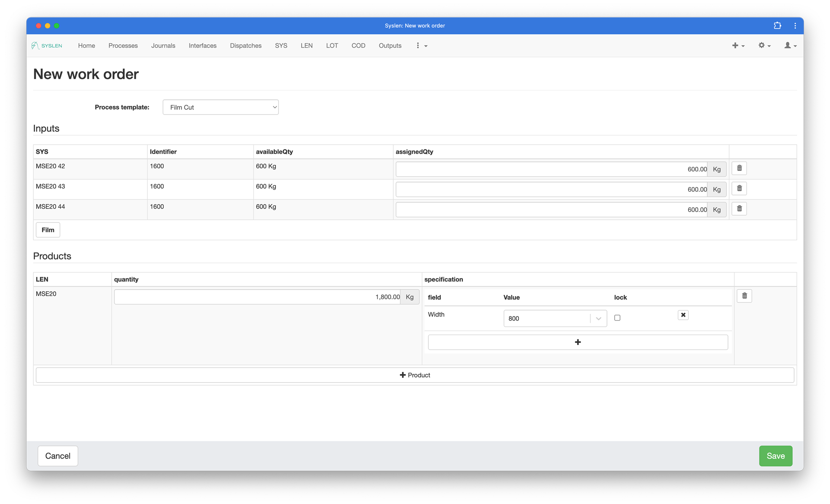Remove the Width specification field
830x504 pixels.
(x=683, y=315)
